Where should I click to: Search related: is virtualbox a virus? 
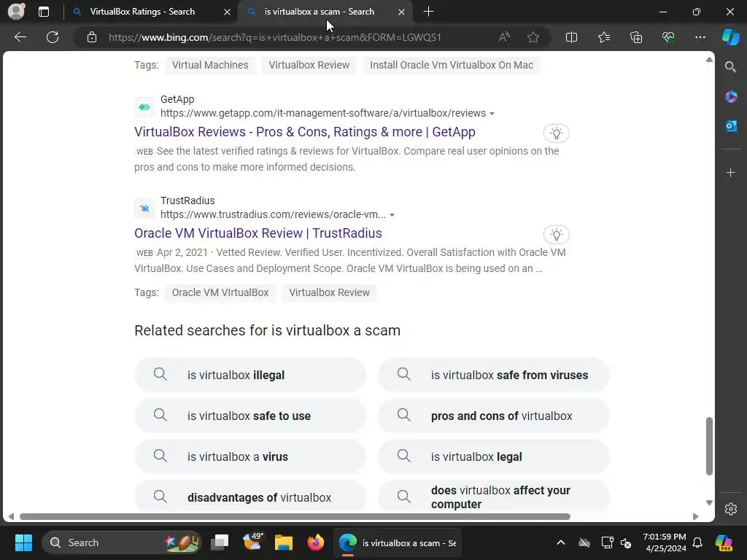click(250, 457)
